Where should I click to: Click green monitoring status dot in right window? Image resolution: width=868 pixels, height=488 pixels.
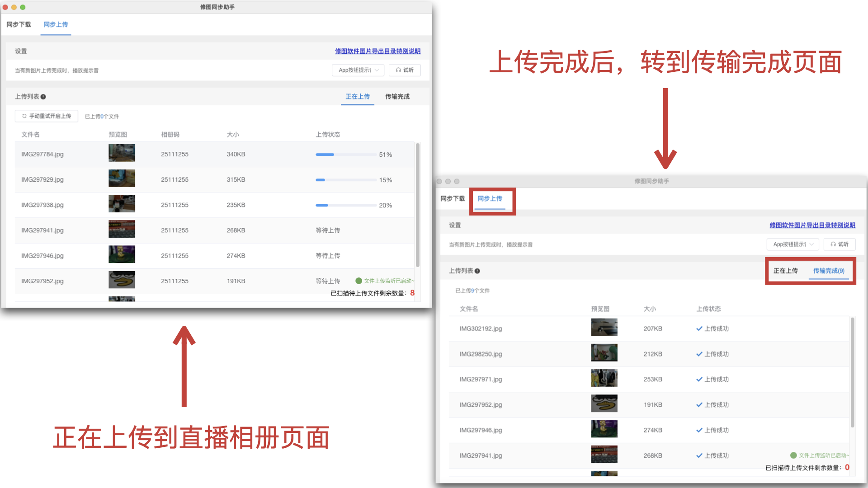(x=793, y=455)
